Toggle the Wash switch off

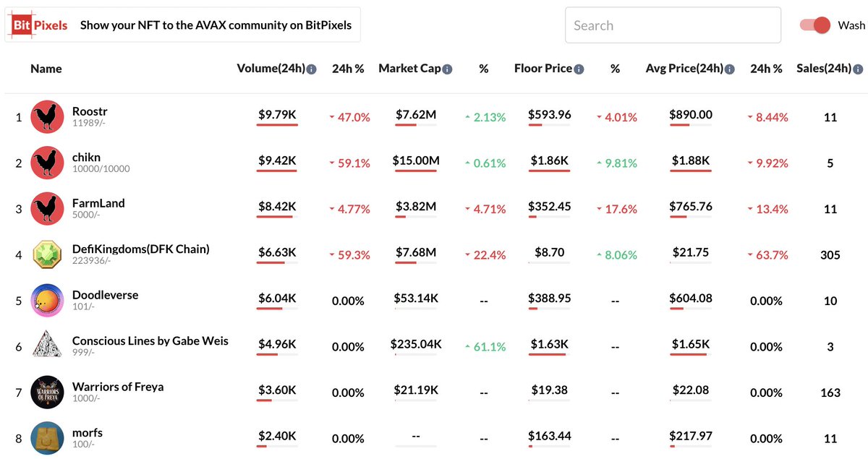[x=814, y=25]
